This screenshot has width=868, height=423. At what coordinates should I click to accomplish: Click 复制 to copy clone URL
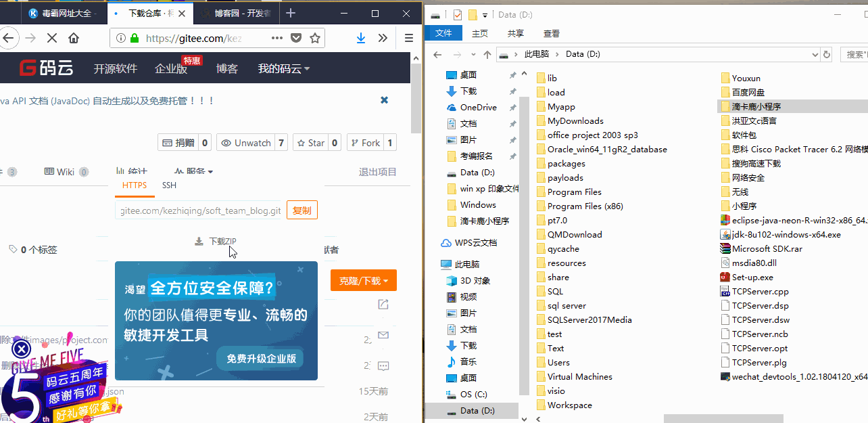pos(302,210)
